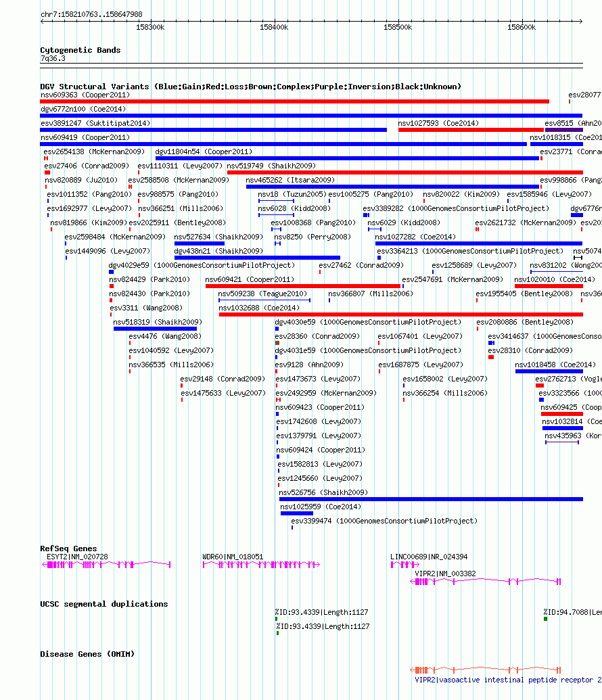602x700 pixels.
Task: Select the 7q36.3 cytogenetic band label
Action: (x=53, y=59)
